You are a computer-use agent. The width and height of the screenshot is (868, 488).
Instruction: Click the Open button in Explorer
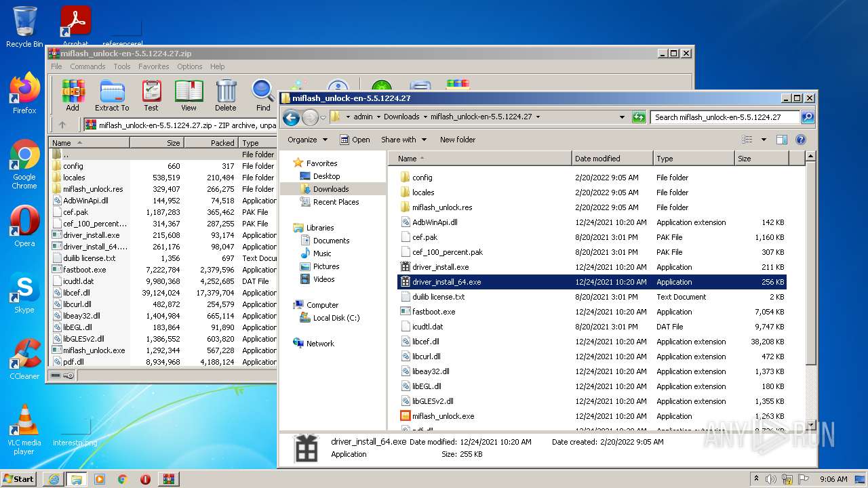click(x=355, y=140)
